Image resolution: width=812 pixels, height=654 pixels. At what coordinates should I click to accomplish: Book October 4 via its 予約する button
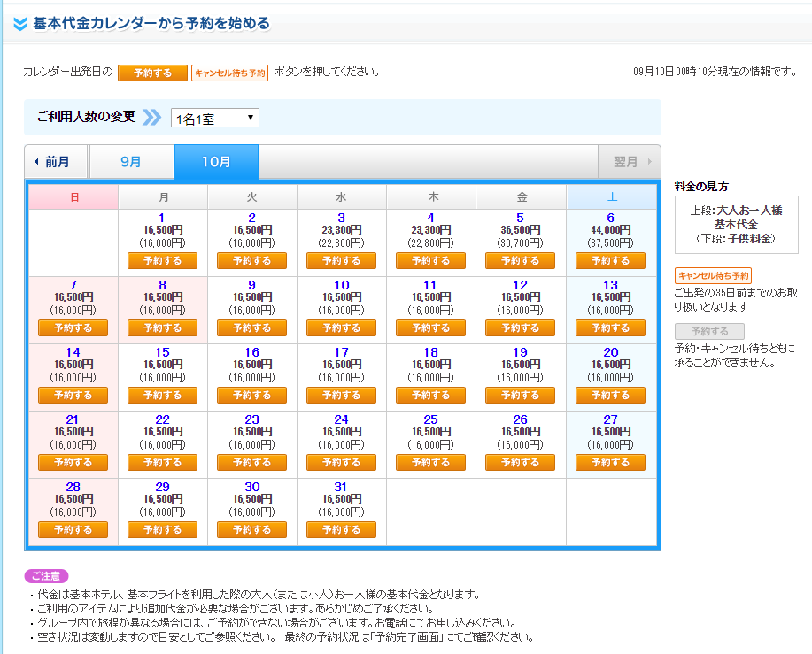coord(431,261)
